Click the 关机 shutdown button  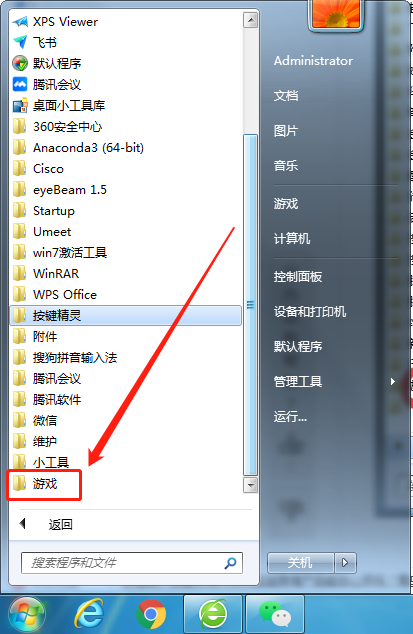(x=300, y=562)
